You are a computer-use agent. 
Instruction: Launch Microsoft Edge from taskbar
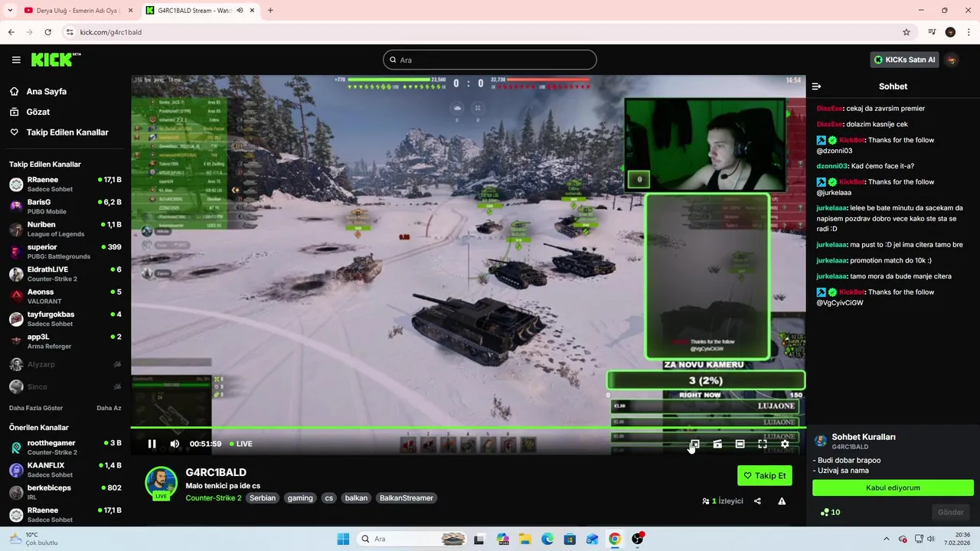[547, 539]
